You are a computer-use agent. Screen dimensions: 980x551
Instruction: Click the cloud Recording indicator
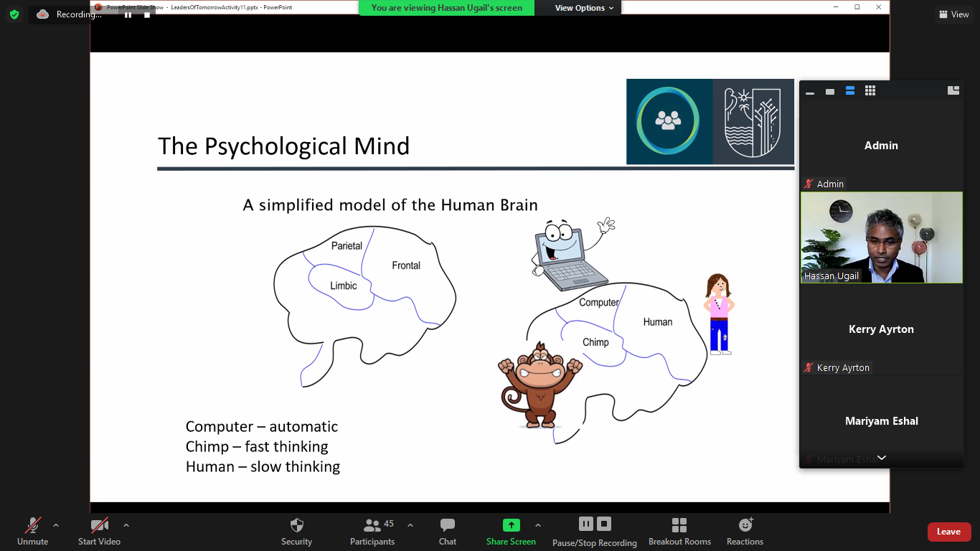[x=70, y=14]
